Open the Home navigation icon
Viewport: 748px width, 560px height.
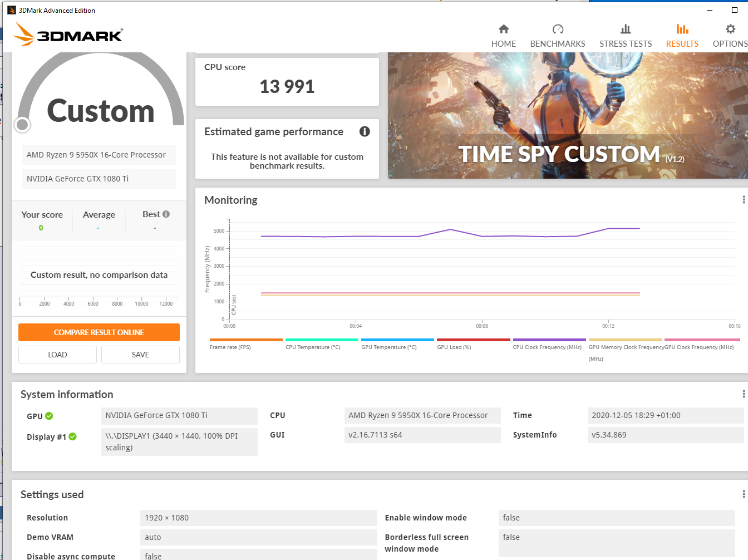(504, 30)
